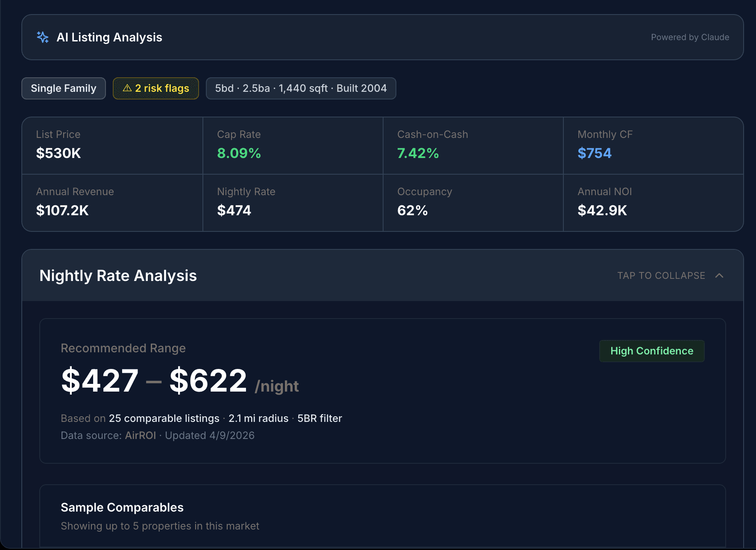Select the List Price $530K stat card

click(x=112, y=145)
